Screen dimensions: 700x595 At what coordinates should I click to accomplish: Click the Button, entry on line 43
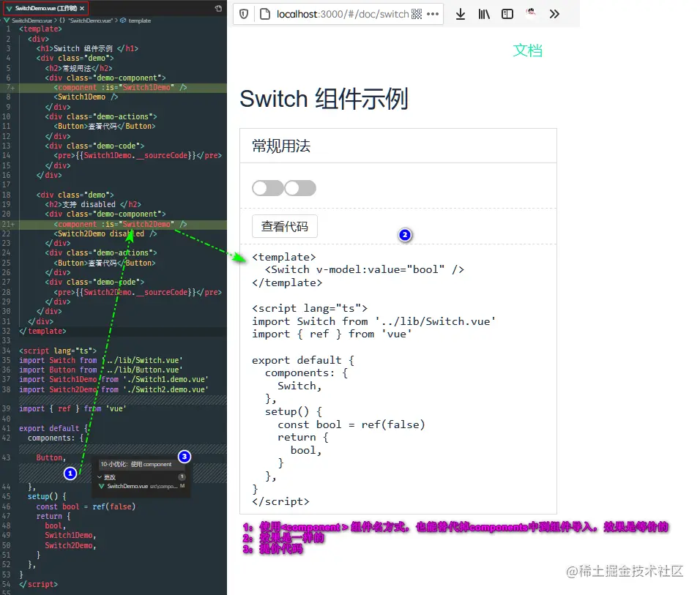(x=51, y=457)
